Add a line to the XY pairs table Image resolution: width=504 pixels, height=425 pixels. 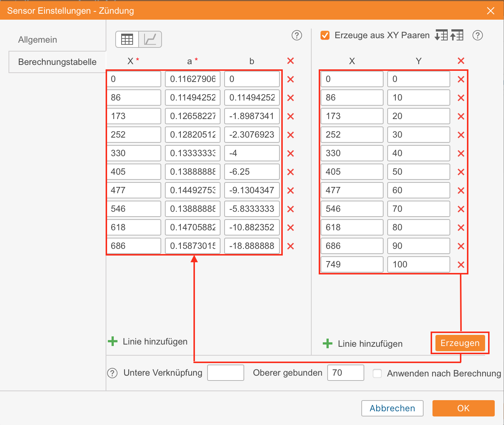(363, 344)
